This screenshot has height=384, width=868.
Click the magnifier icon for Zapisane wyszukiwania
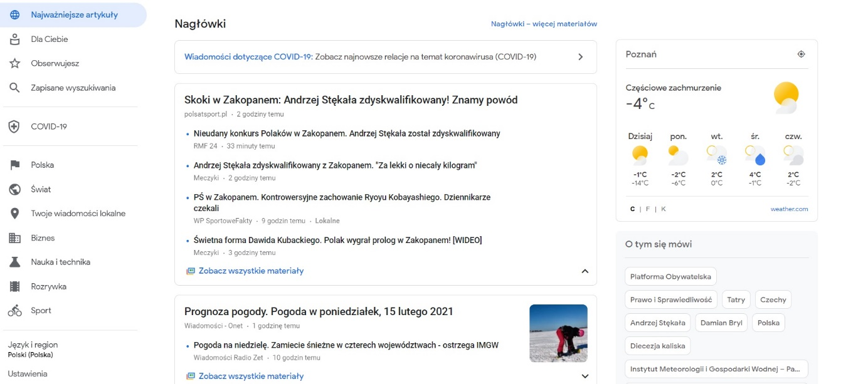14,88
